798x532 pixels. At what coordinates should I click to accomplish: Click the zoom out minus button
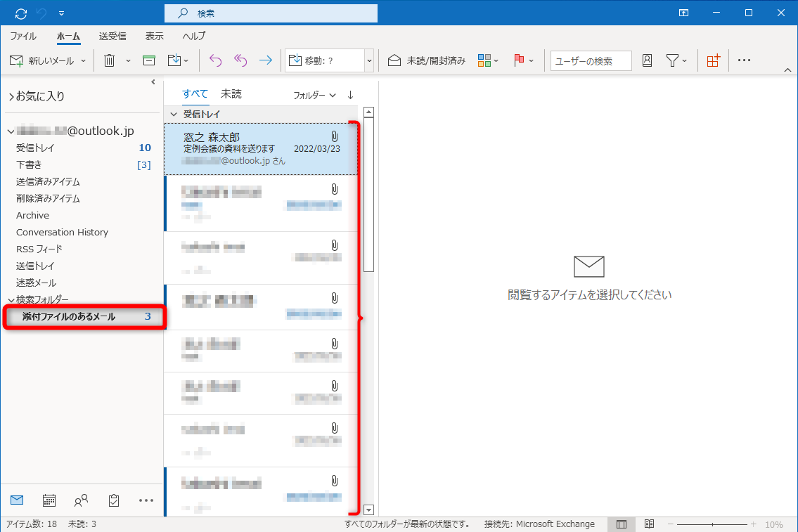coord(671,524)
